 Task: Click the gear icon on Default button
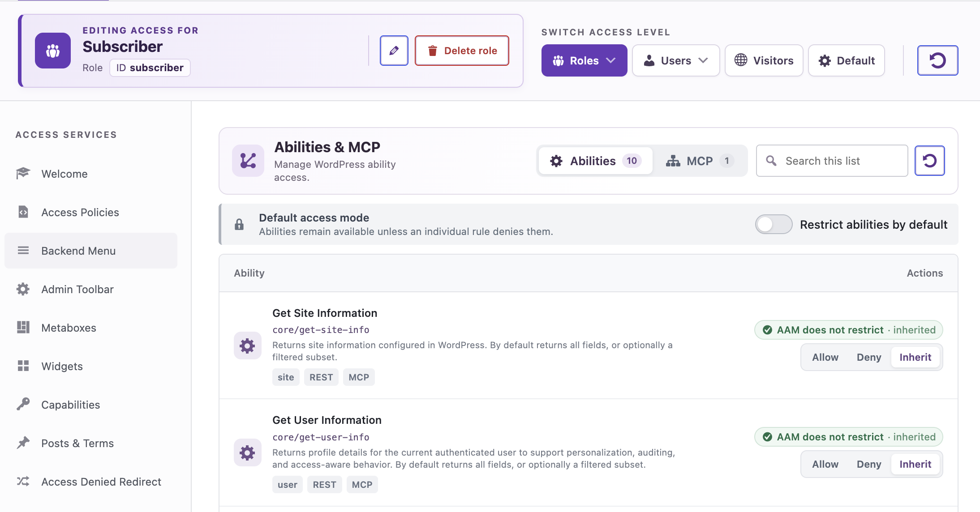pyautogui.click(x=825, y=60)
